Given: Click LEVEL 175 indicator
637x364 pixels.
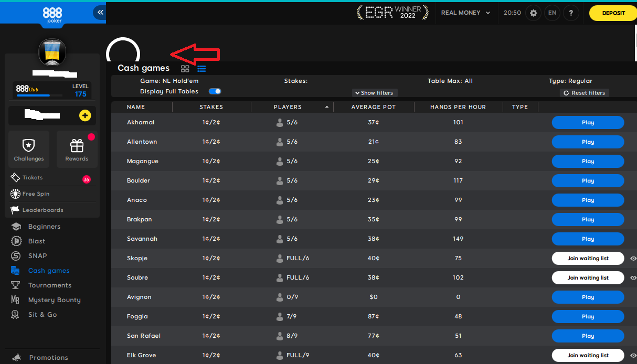Looking at the screenshot, I should point(80,90).
